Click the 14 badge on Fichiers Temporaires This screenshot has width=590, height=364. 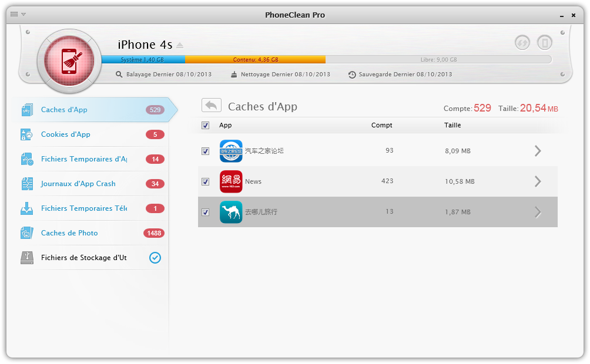point(155,159)
